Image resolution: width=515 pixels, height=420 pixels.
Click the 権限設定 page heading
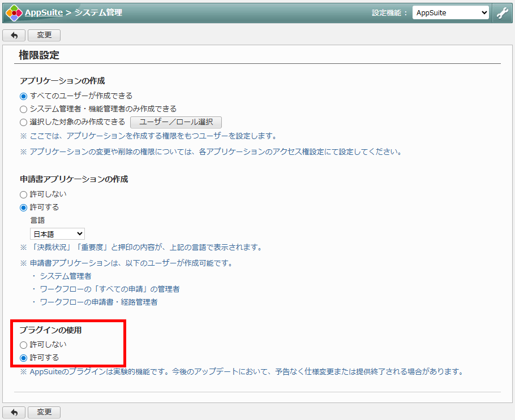click(x=39, y=55)
